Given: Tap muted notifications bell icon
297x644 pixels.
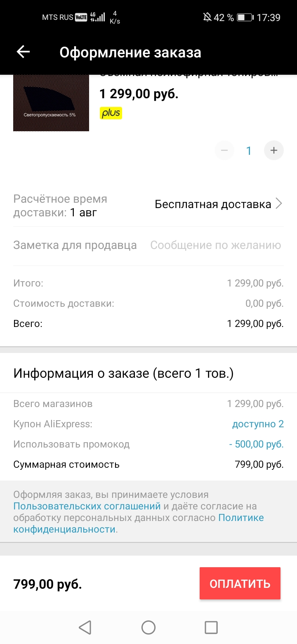Looking at the screenshot, I should [207, 17].
